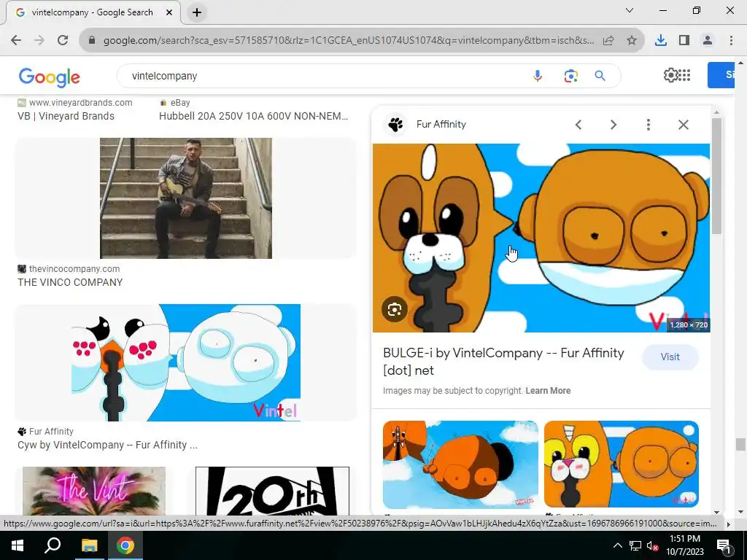Click the browser forward arrow
The width and height of the screenshot is (747, 560).
[39, 41]
